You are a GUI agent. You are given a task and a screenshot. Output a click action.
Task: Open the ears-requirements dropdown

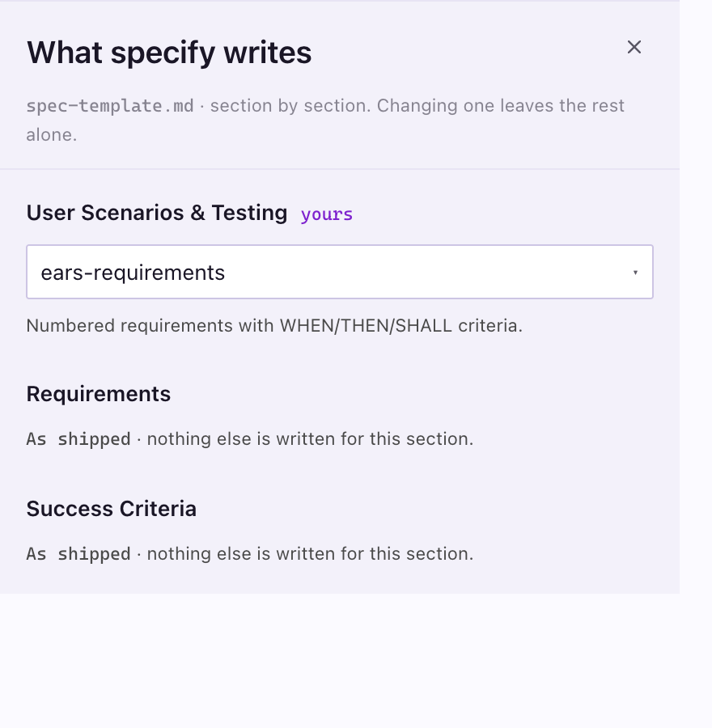(x=340, y=272)
